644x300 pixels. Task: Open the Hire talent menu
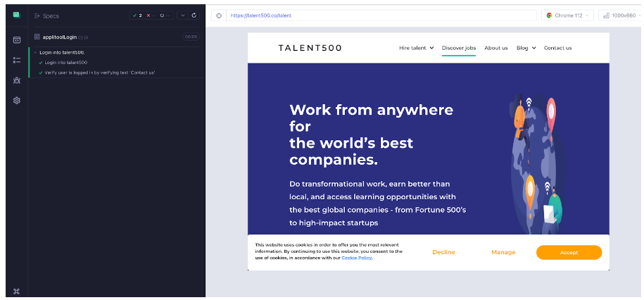(416, 48)
